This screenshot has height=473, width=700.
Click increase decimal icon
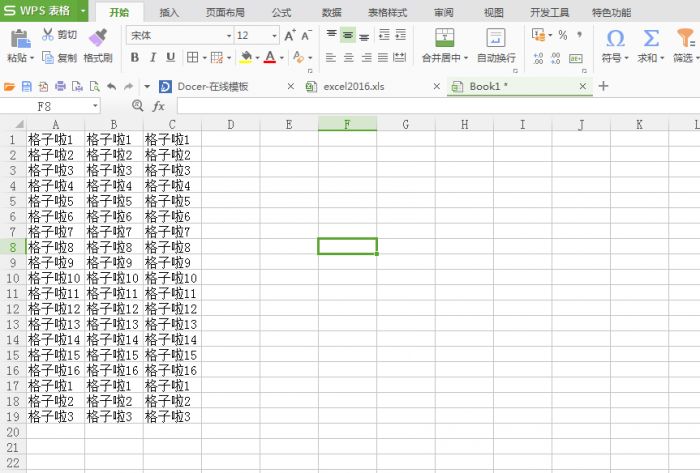tap(538, 58)
